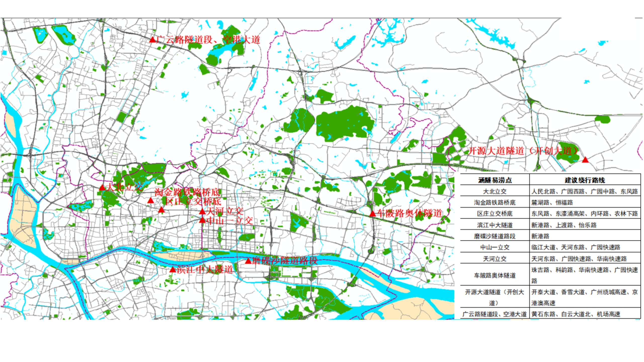Image resolution: width=644 pixels, height=362 pixels.
Task: Click the red triangle left of the 淘金路铁路桥底 label
Action: (150, 200)
